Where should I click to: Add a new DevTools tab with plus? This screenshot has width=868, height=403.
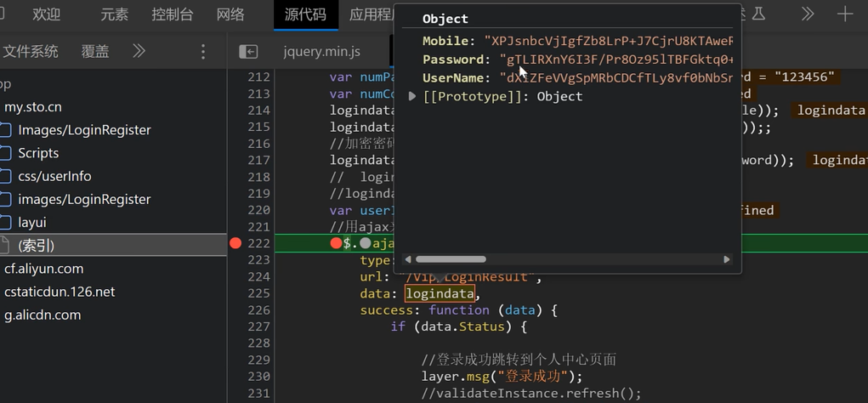pos(844,14)
